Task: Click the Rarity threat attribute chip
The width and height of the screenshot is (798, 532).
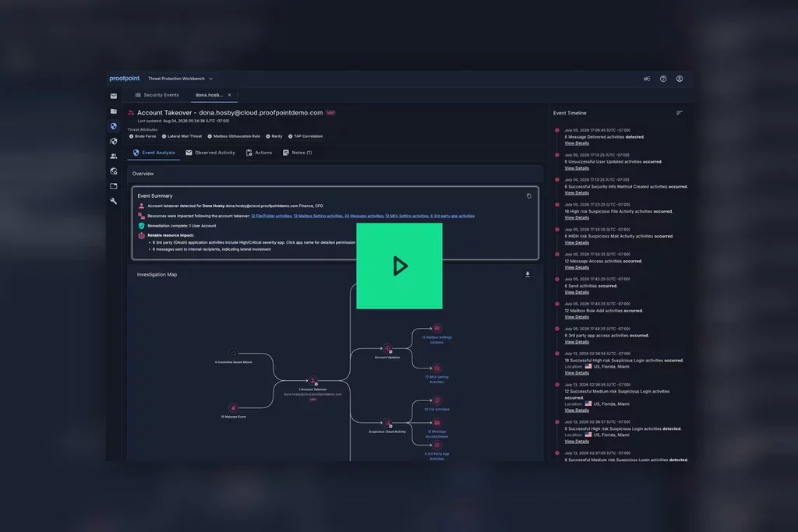Action: pyautogui.click(x=274, y=136)
